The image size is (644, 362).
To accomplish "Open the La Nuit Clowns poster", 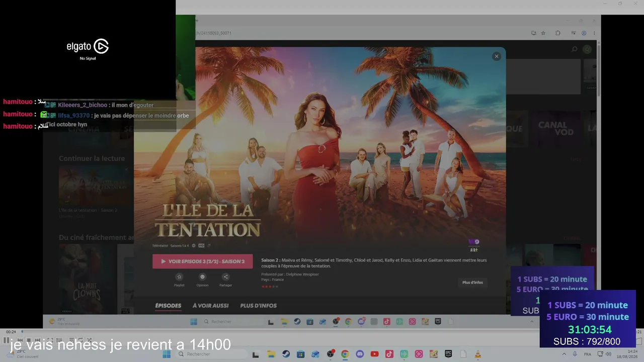I will [88, 279].
